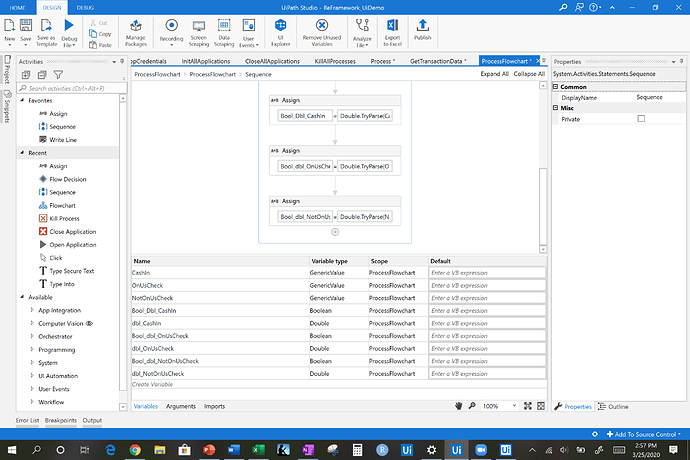The width and height of the screenshot is (690, 460).
Task: Open the GetTransactionData tab
Action: 438,61
